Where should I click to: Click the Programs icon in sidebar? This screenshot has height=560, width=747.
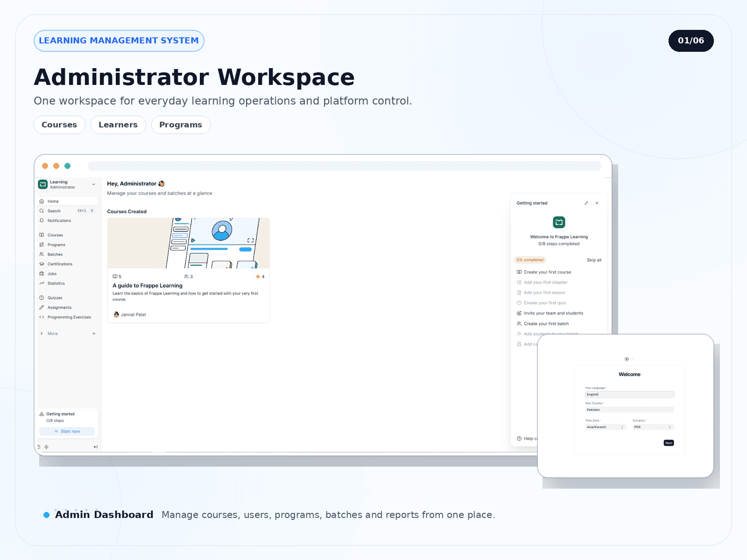click(x=42, y=245)
